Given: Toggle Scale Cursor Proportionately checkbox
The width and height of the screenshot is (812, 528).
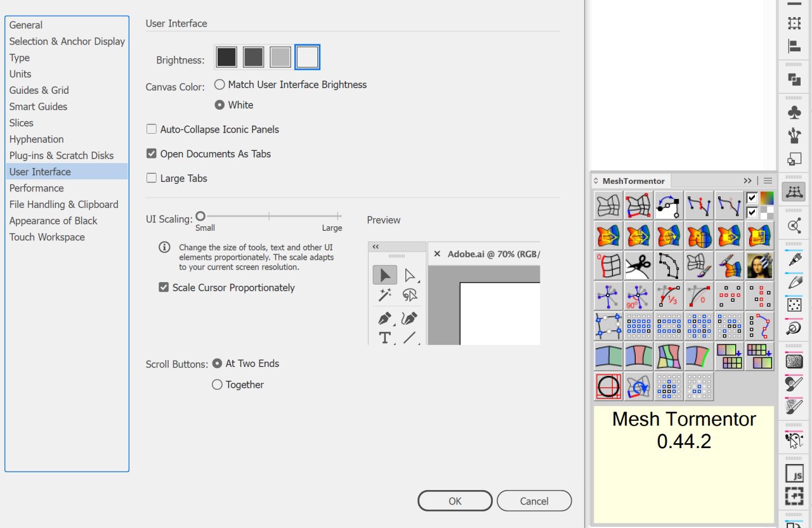Looking at the screenshot, I should 164,288.
